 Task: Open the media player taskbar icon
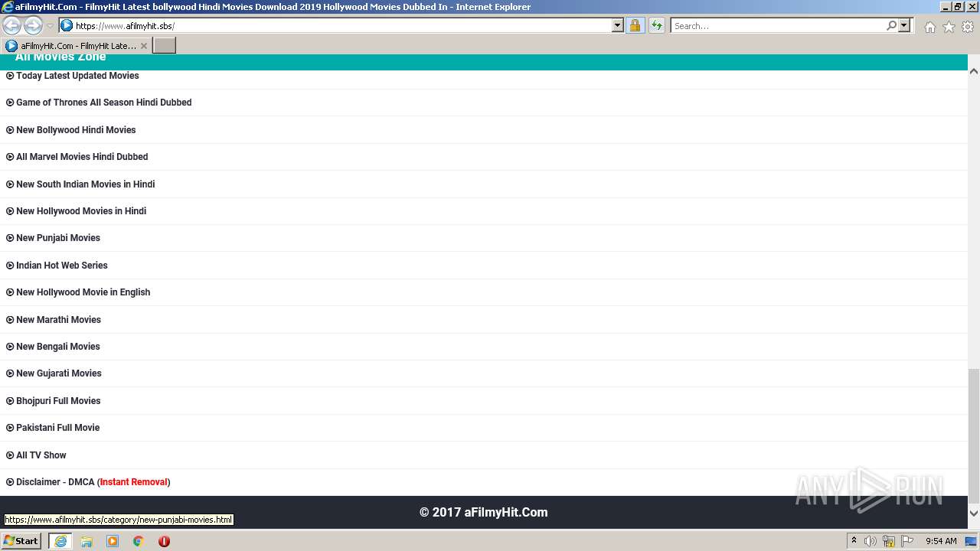click(113, 541)
